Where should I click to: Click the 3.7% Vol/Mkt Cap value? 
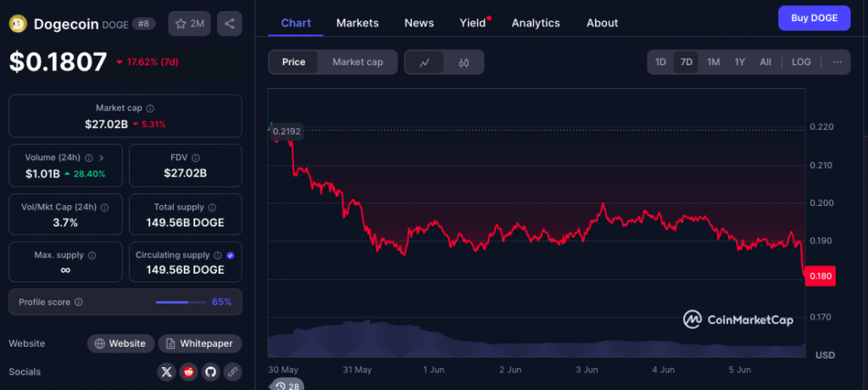coord(65,223)
